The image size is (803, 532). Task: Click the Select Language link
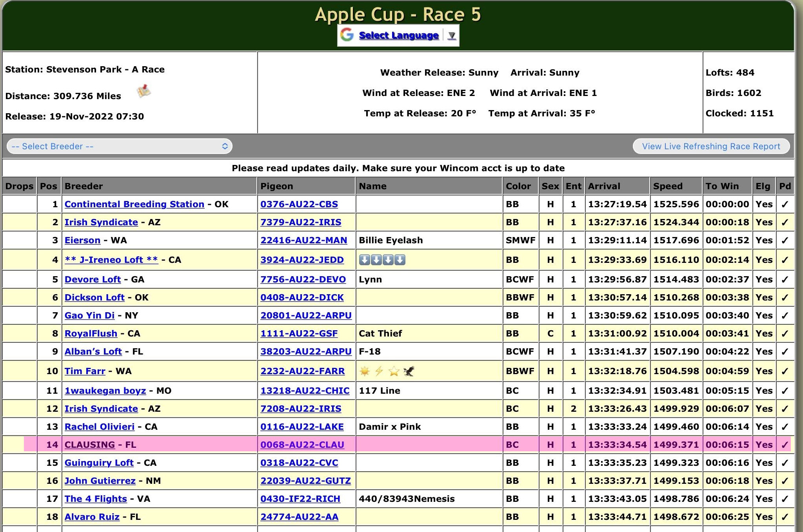399,35
